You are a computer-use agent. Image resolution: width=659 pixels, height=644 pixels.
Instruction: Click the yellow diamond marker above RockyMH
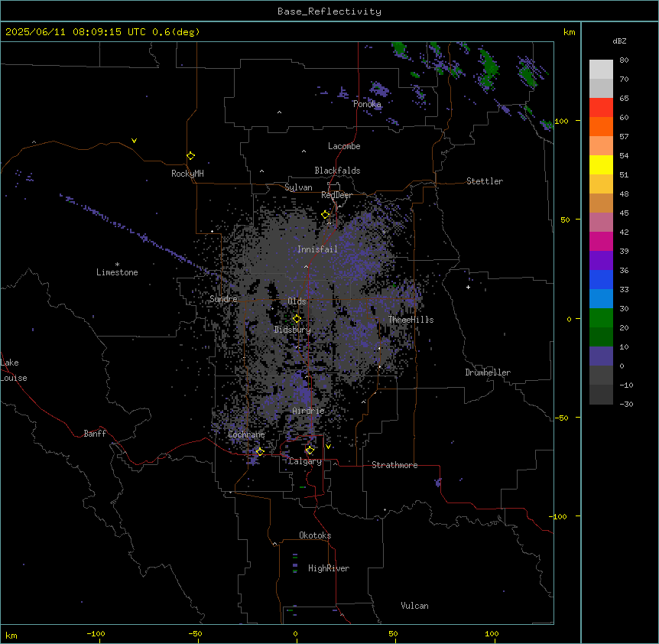(x=190, y=156)
